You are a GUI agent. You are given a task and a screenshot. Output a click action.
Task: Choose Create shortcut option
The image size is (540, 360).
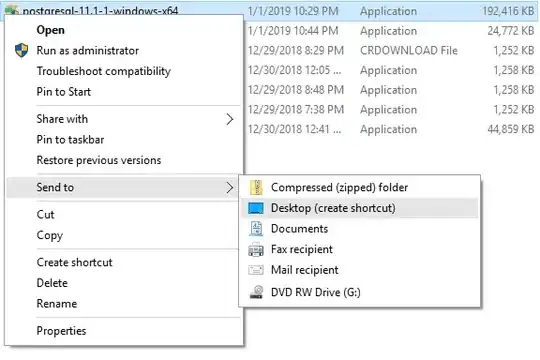click(x=74, y=262)
